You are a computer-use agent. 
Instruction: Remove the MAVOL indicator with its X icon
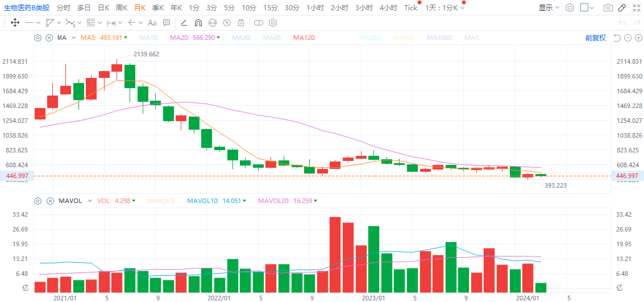(x=49, y=201)
